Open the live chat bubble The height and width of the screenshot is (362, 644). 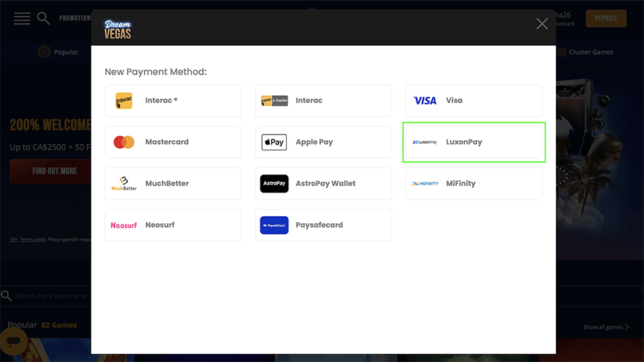coord(14,341)
